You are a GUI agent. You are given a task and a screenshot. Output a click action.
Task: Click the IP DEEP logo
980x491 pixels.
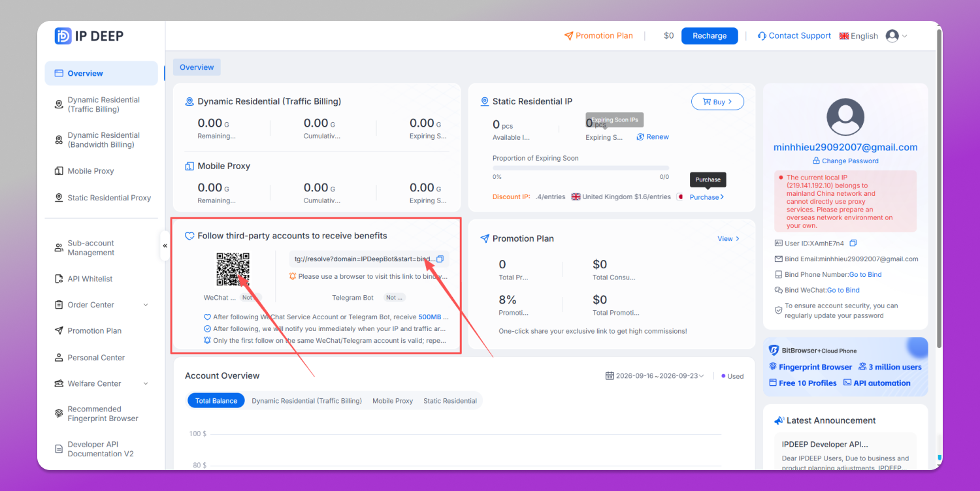(x=89, y=36)
